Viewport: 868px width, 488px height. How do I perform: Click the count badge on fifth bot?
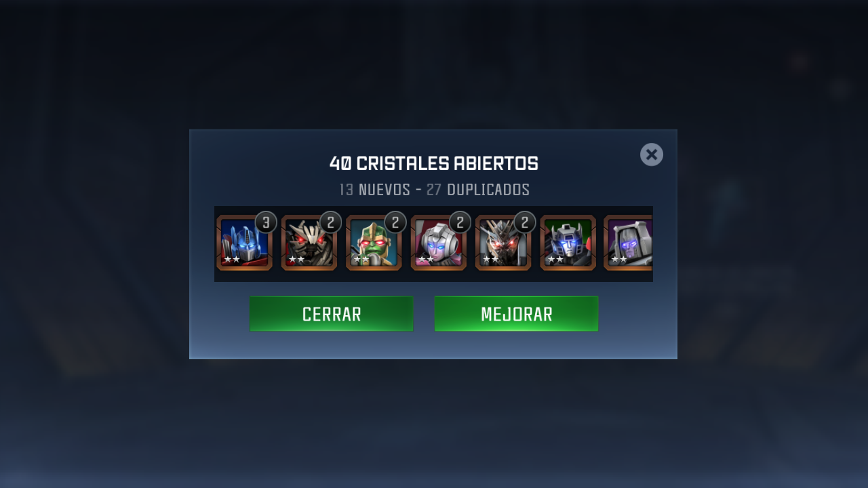(x=525, y=222)
